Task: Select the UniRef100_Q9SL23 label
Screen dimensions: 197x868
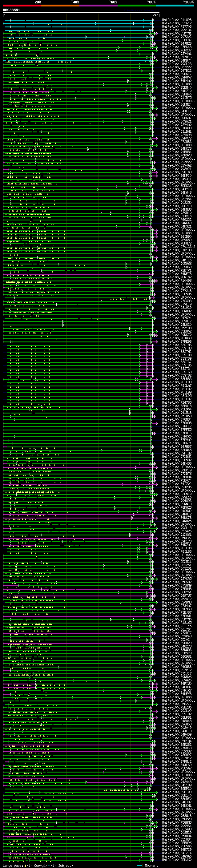Action: (x=177, y=64)
